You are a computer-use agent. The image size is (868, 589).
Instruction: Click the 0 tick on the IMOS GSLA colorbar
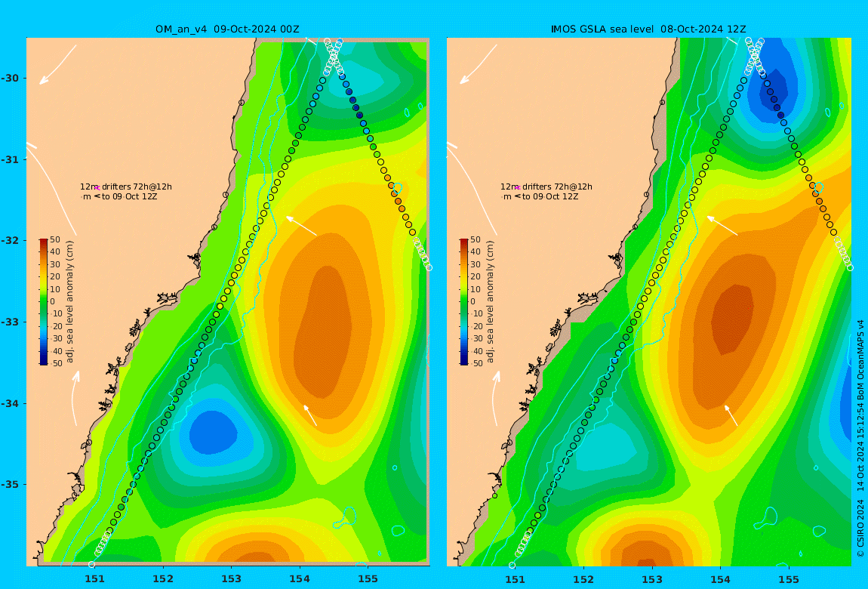pos(472,302)
